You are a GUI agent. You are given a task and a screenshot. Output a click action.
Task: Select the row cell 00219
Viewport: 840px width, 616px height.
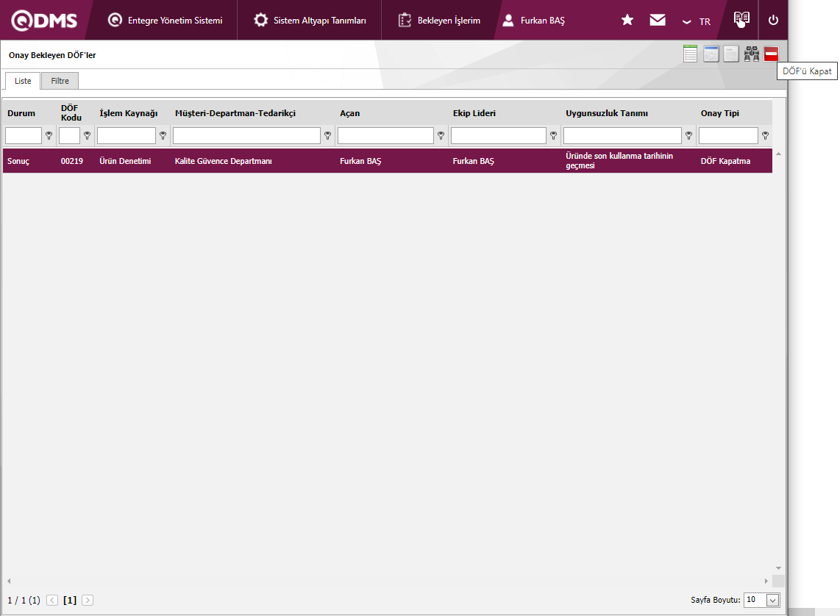pyautogui.click(x=72, y=161)
